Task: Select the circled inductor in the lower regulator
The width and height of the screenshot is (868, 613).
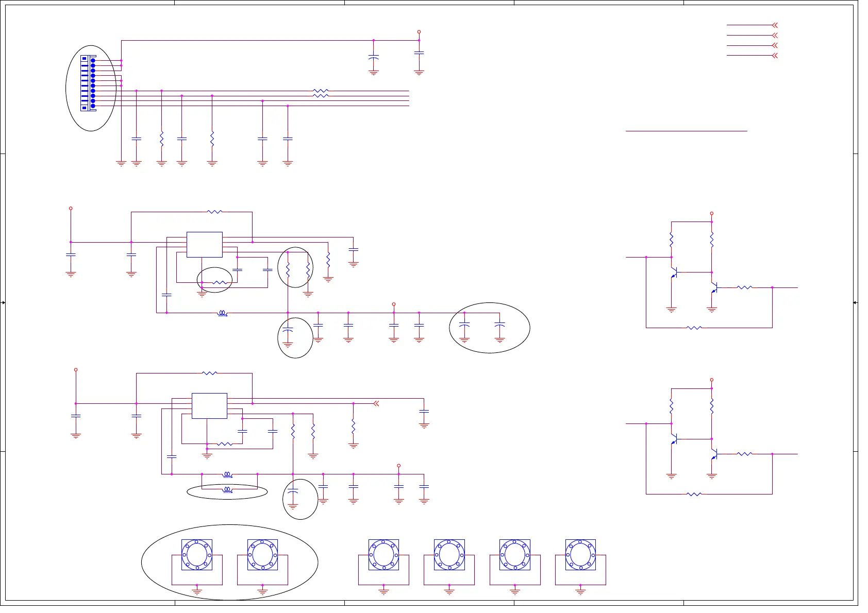Action: pos(227,490)
